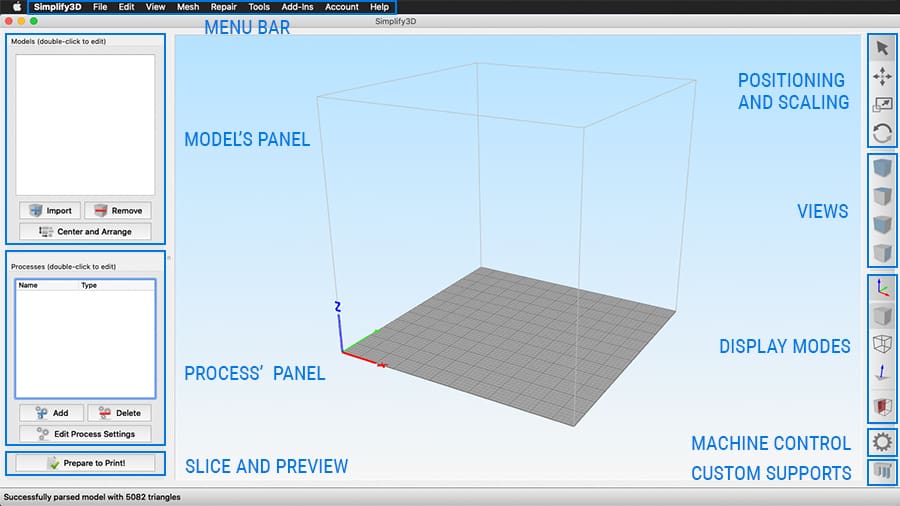The image size is (900, 506).
Task: Click the Import model button
Action: (x=49, y=211)
